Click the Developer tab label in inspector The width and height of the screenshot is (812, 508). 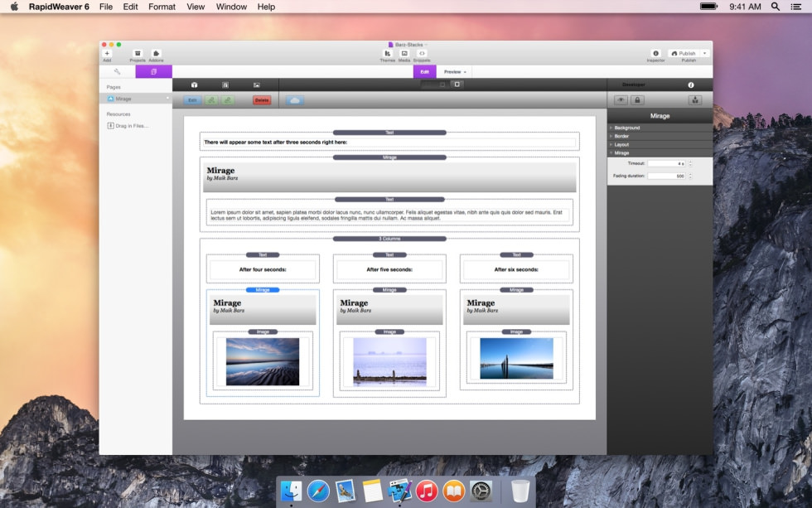pos(633,85)
